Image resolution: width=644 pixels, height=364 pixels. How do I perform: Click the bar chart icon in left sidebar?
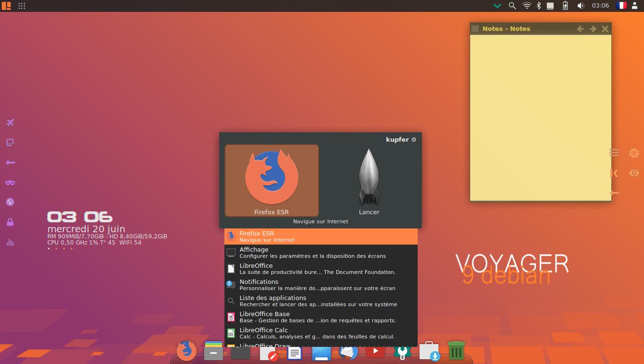(x=10, y=242)
